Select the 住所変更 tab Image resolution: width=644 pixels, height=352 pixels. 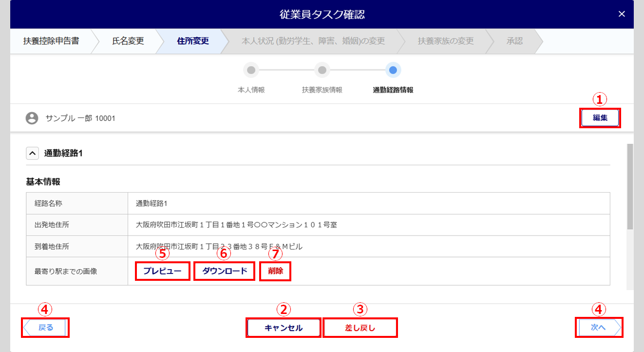point(193,41)
